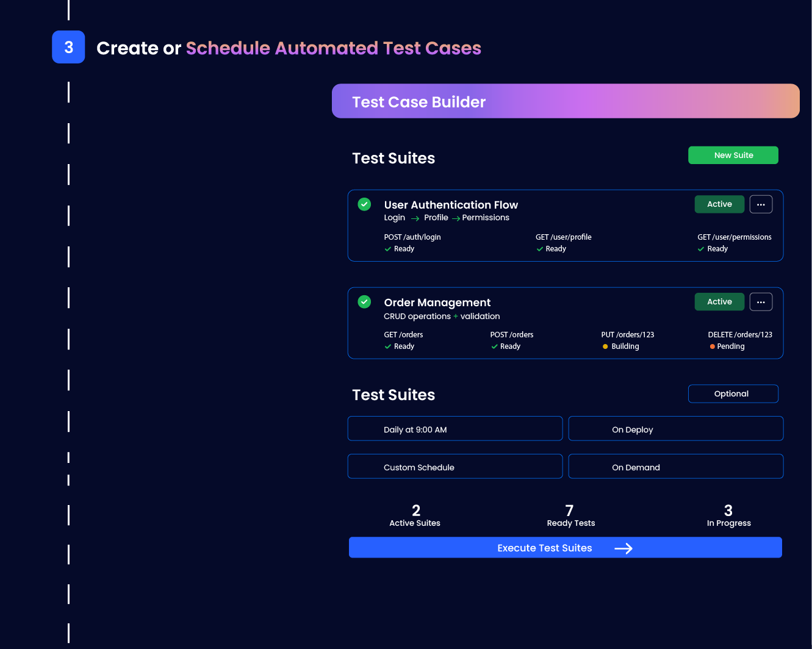812x649 pixels.
Task: Click the 7 Ready Tests statistic
Action: point(570,515)
